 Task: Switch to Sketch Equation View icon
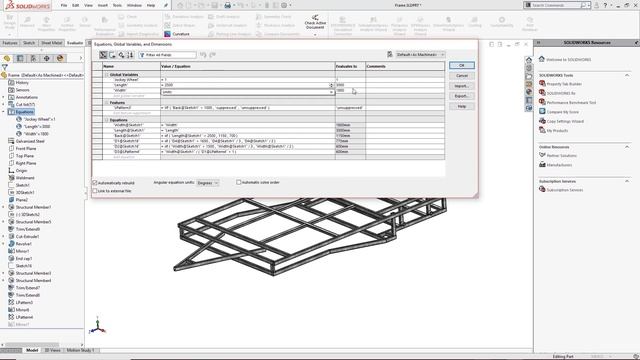(112, 55)
